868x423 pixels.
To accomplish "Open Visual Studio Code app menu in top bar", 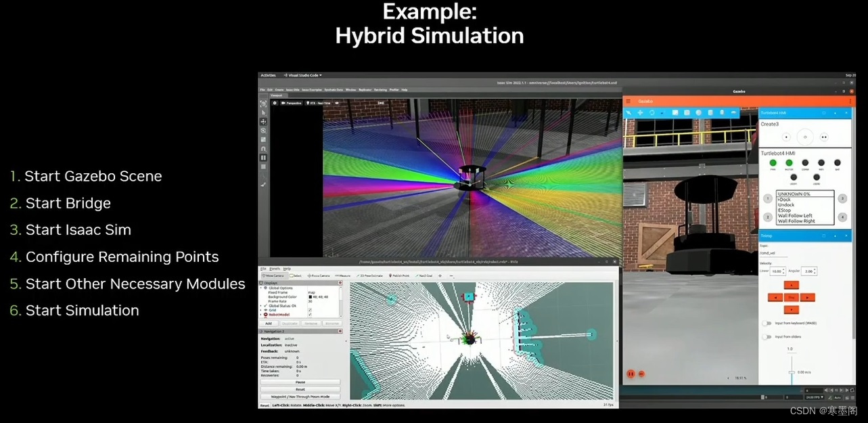I will [x=304, y=75].
